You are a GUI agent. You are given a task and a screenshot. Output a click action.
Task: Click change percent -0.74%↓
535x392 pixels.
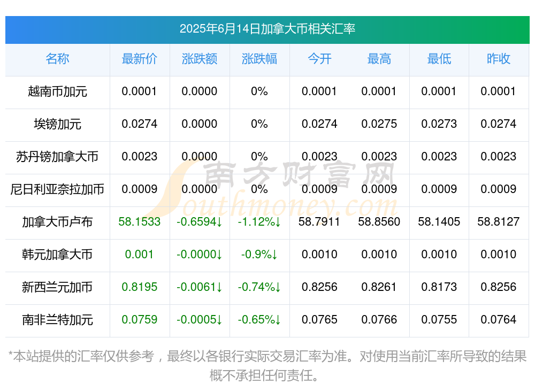pyautogui.click(x=259, y=287)
